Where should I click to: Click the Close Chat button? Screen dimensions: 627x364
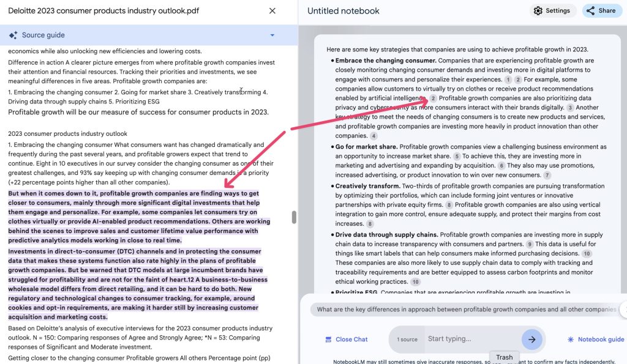coord(346,340)
